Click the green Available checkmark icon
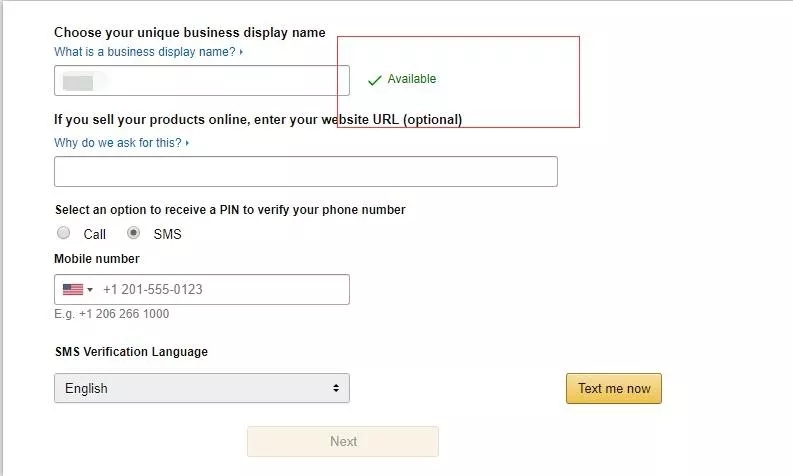The image size is (793, 476). (375, 80)
